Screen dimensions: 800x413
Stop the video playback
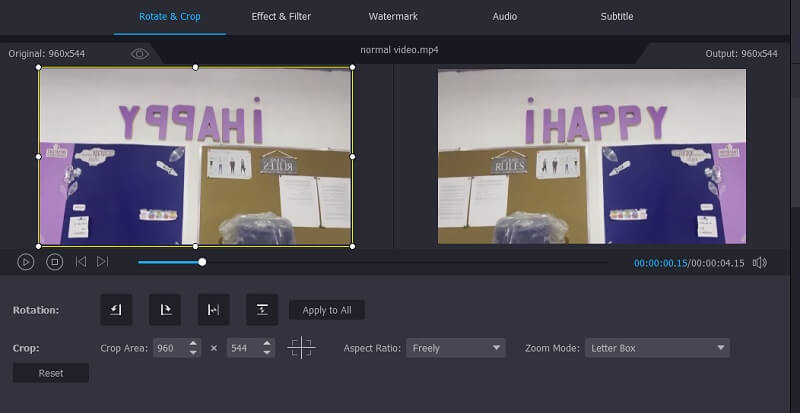(x=55, y=262)
